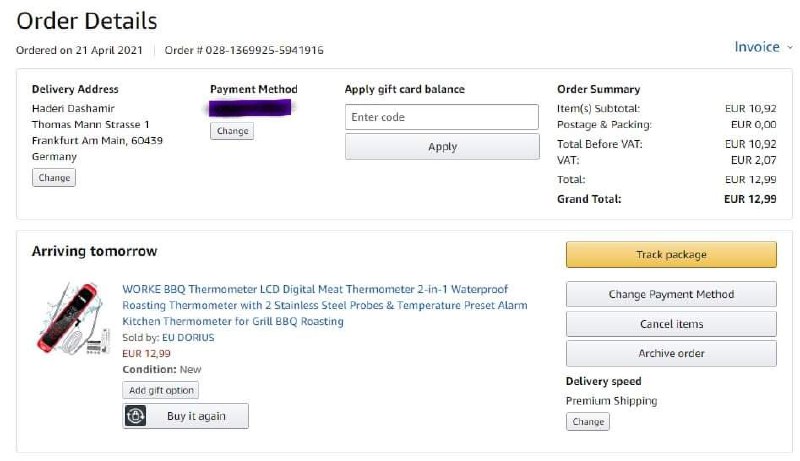The width and height of the screenshot is (800, 461).
Task: Click the Track package button
Action: (671, 255)
